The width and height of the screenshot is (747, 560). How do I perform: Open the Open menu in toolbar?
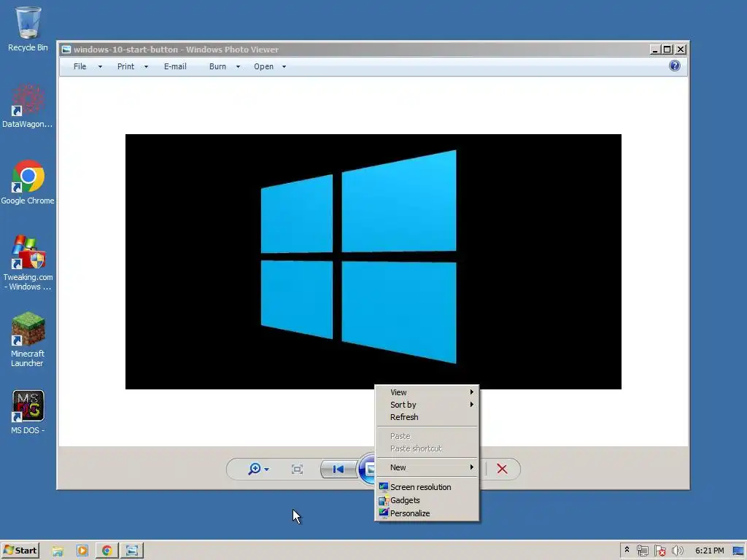[263, 66]
